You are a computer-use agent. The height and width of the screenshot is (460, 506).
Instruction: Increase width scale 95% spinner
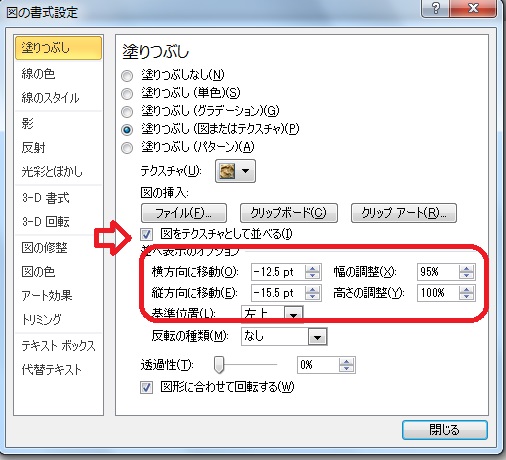[x=466, y=269]
